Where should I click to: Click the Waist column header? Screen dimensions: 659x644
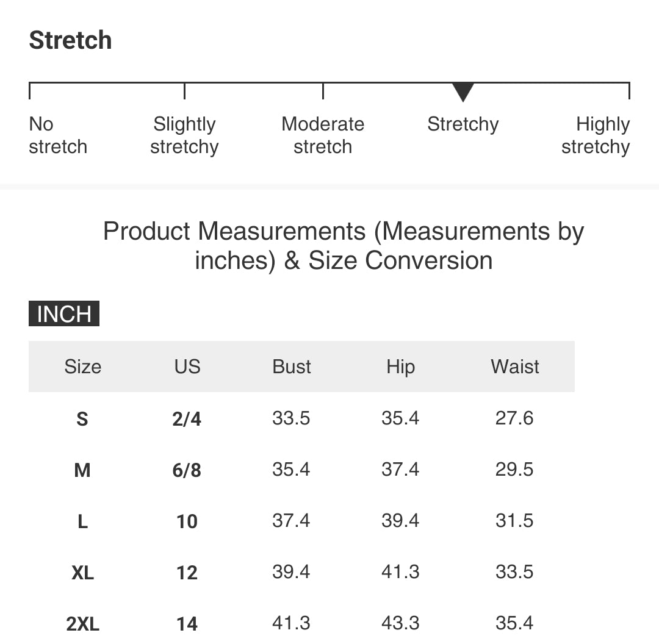point(515,367)
